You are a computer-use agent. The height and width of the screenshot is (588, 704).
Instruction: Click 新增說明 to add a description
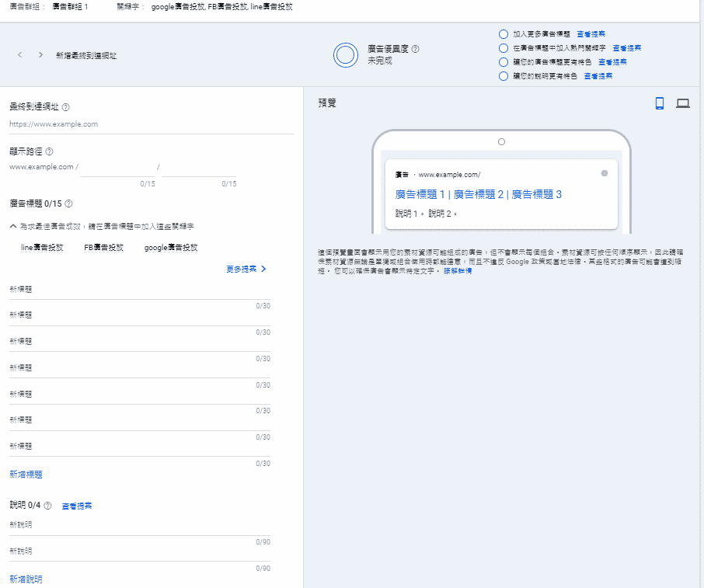26,579
